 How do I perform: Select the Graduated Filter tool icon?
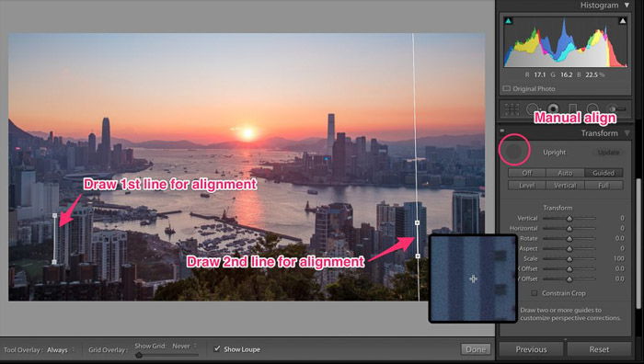pos(572,109)
